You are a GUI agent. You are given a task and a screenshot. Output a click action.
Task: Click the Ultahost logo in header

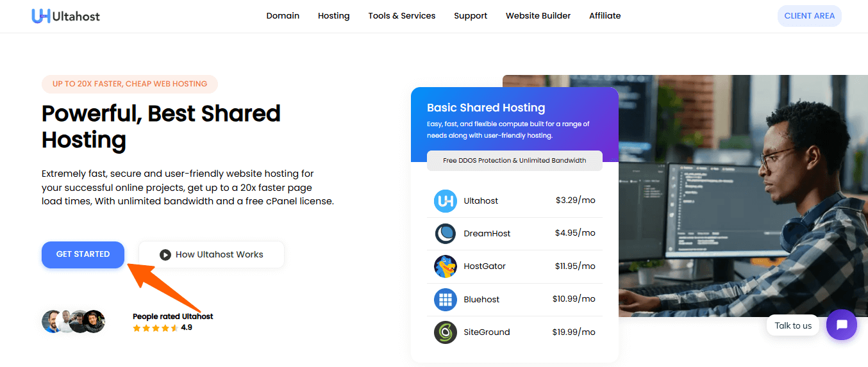coord(65,16)
